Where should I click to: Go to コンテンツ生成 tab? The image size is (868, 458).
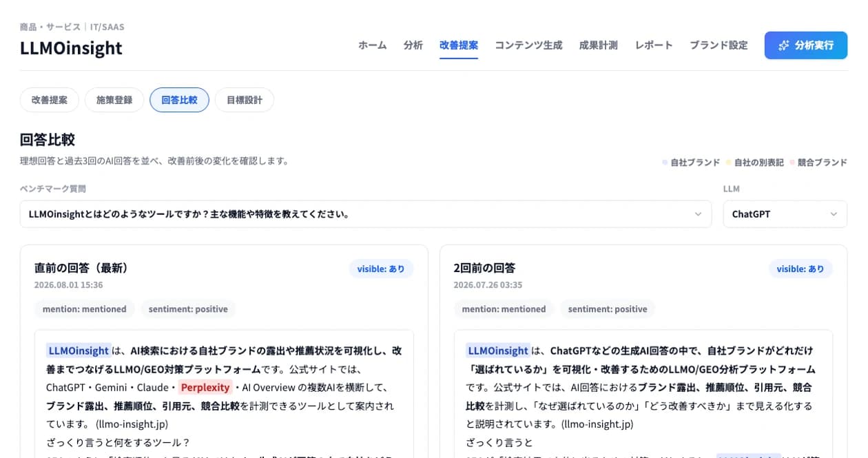tap(528, 45)
